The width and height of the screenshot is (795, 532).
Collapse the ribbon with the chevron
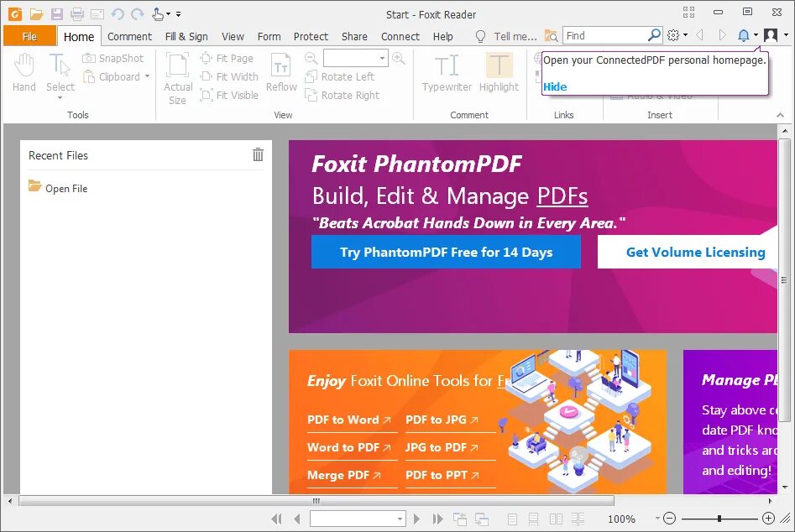click(x=780, y=115)
